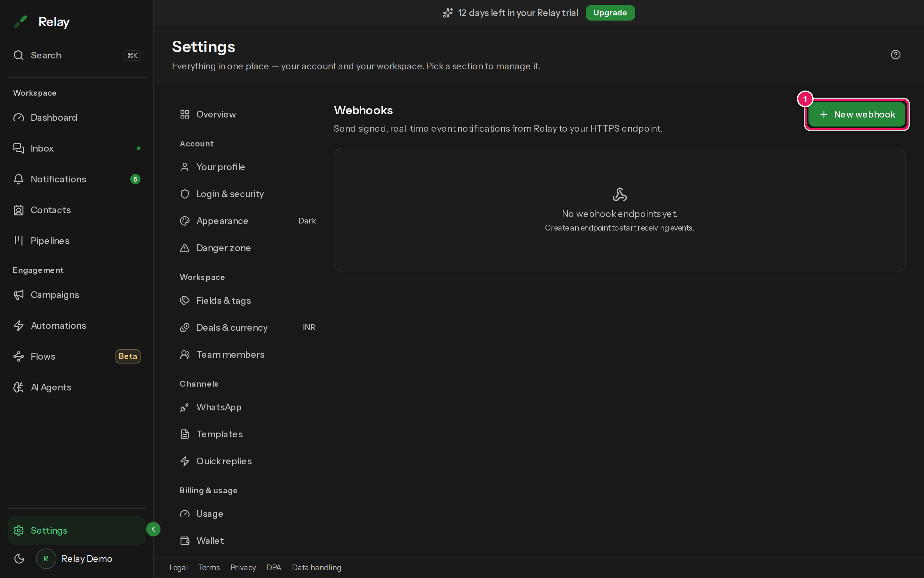Click the Relay logo icon
Viewport: 924px width, 578px height.
pos(21,22)
